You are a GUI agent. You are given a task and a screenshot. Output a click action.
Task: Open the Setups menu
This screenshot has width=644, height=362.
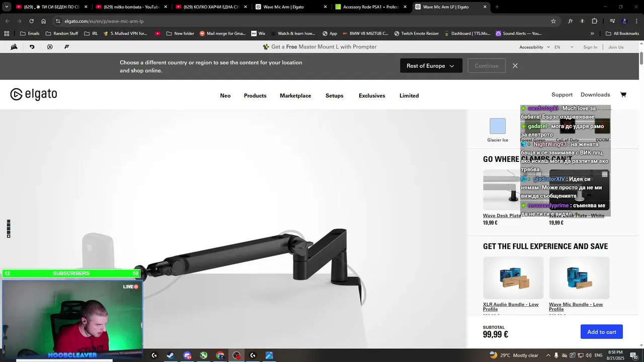335,96
